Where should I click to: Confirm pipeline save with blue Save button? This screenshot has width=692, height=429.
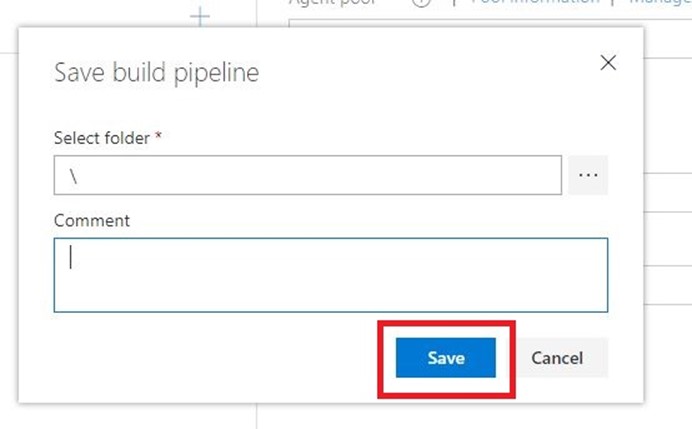446,358
